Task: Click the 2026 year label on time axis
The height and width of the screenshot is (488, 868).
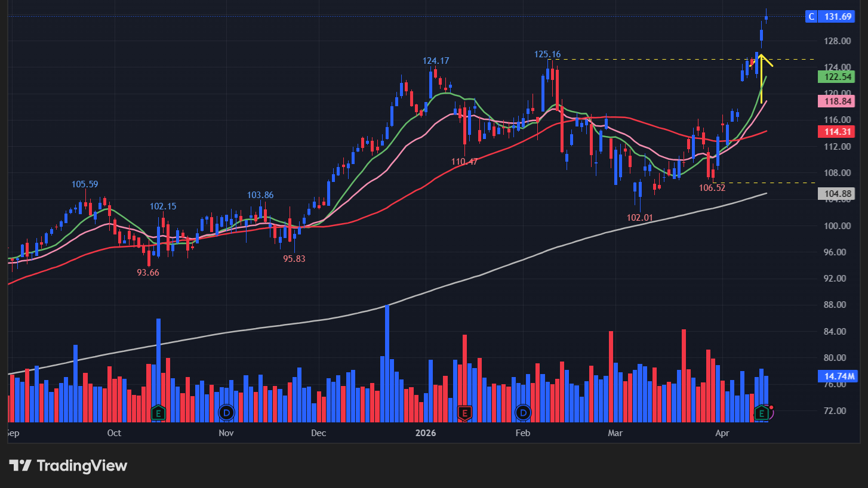Action: tap(425, 433)
